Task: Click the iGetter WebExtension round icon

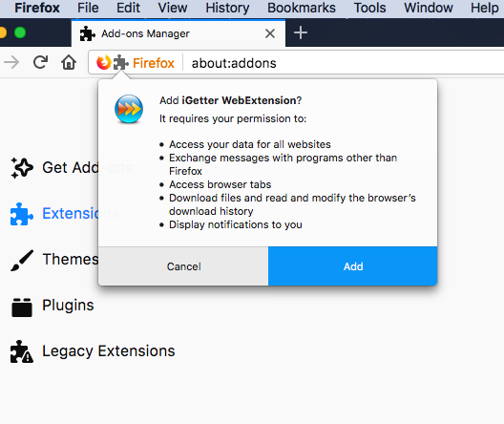Action: (x=129, y=109)
